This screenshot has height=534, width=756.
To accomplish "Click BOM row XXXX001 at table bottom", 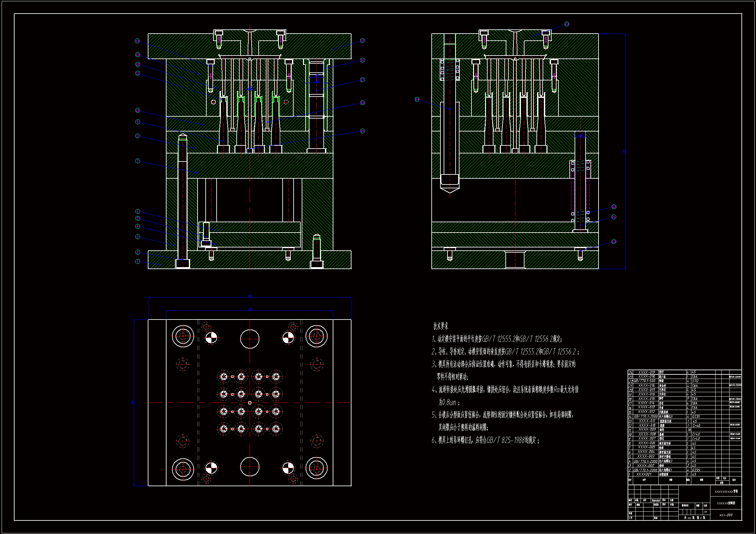I will (x=644, y=475).
